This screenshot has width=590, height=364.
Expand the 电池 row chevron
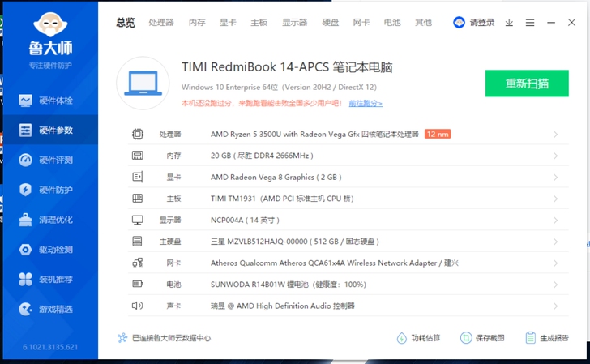pyautogui.click(x=555, y=285)
